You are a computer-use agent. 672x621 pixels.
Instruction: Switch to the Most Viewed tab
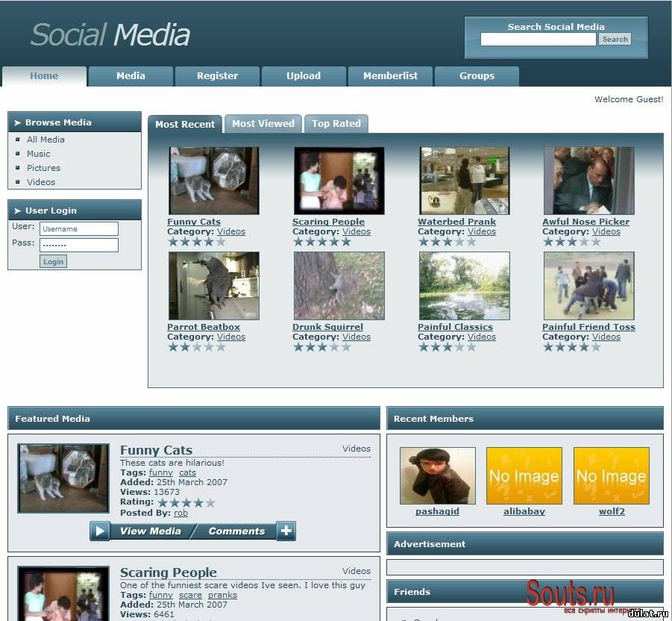point(263,124)
